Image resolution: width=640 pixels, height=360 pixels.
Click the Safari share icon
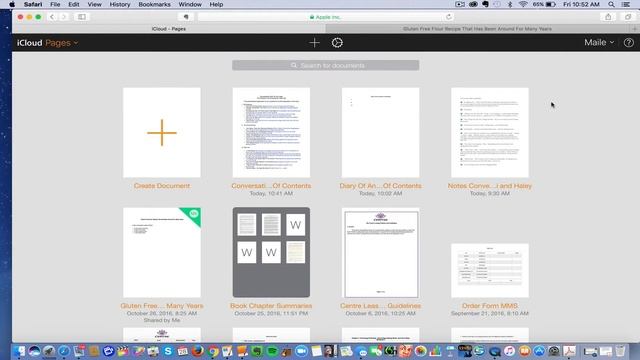608,17
